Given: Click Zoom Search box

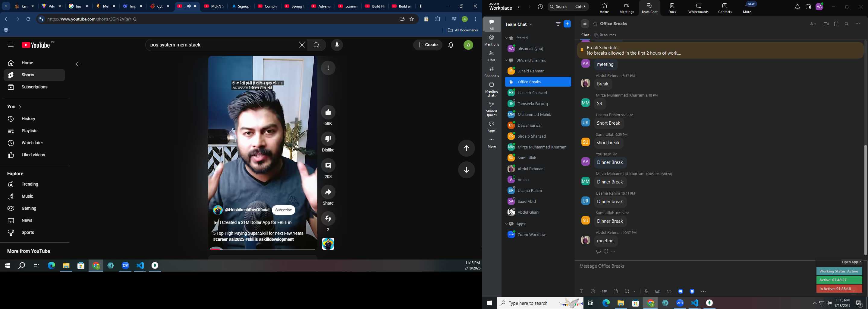Looking at the screenshot, I should point(568,6).
